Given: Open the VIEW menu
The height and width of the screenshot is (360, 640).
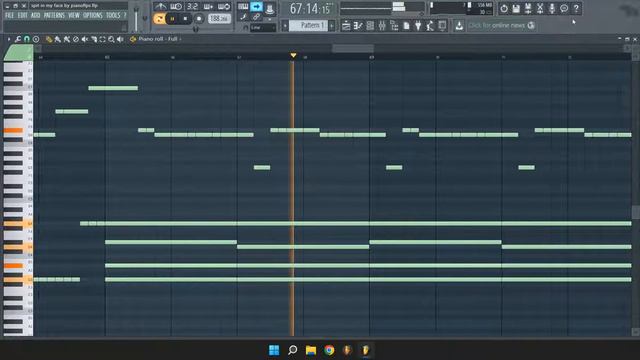Looking at the screenshot, I should [74, 16].
